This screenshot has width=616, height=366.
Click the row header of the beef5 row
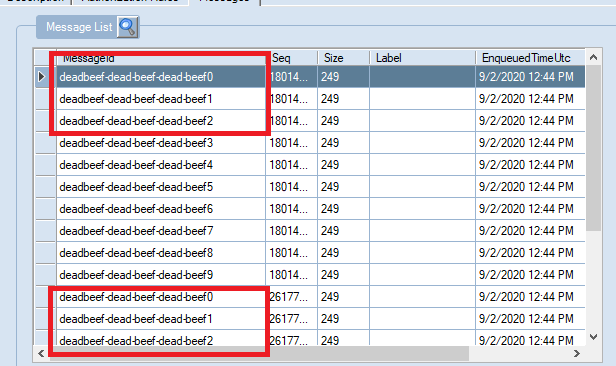pos(45,187)
